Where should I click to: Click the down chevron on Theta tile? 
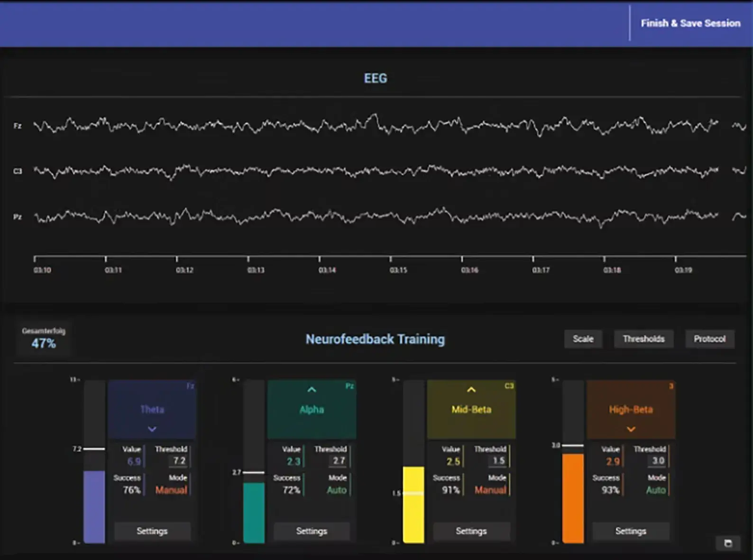[152, 429]
